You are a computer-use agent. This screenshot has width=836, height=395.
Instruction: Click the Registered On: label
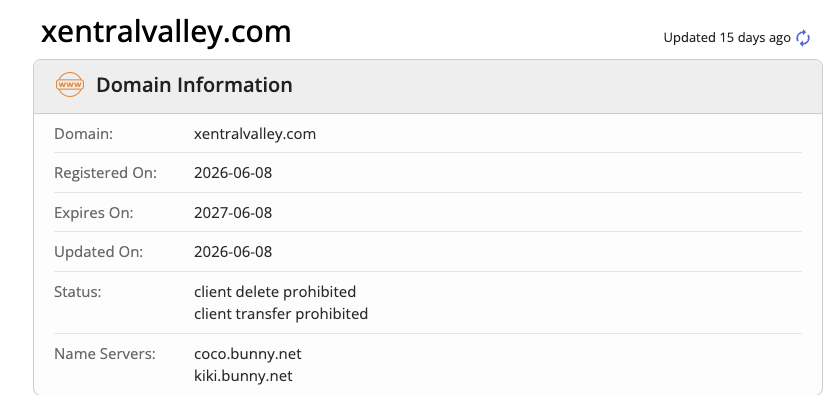click(x=106, y=173)
